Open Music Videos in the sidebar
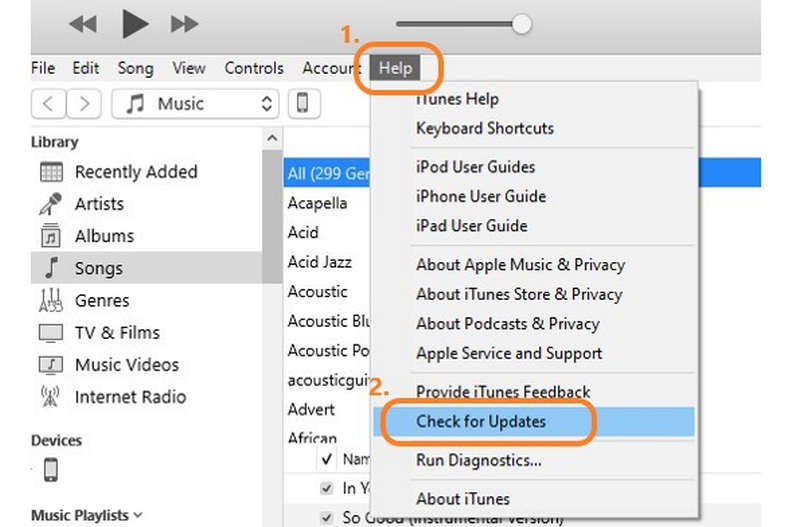Viewport: 800px width, 527px height. (x=127, y=365)
